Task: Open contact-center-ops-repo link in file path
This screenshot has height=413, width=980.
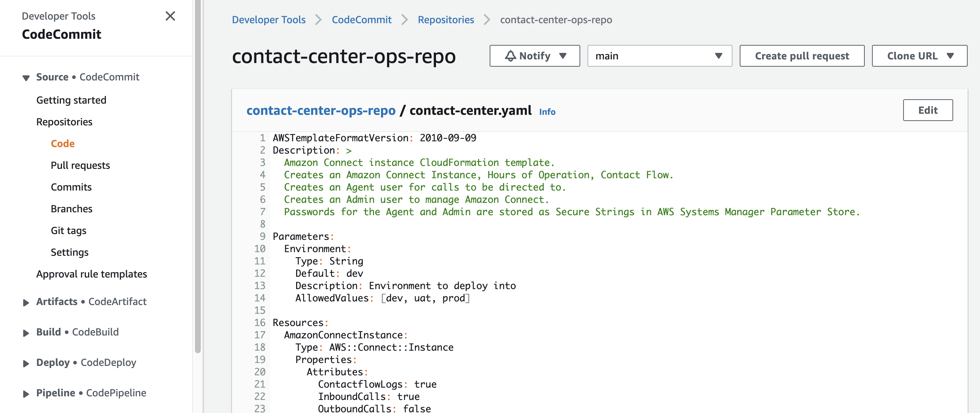Action: [321, 110]
